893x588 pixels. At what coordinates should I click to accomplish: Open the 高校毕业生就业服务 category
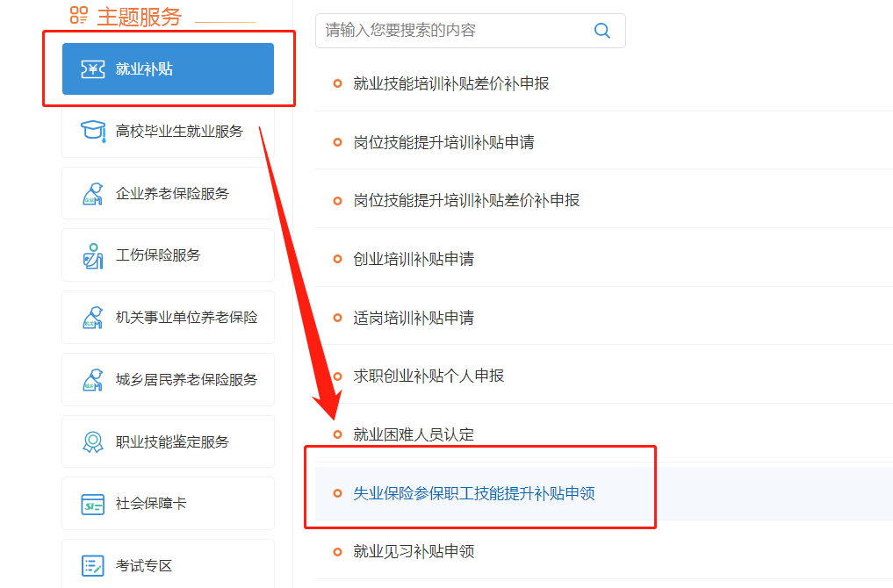(x=168, y=132)
